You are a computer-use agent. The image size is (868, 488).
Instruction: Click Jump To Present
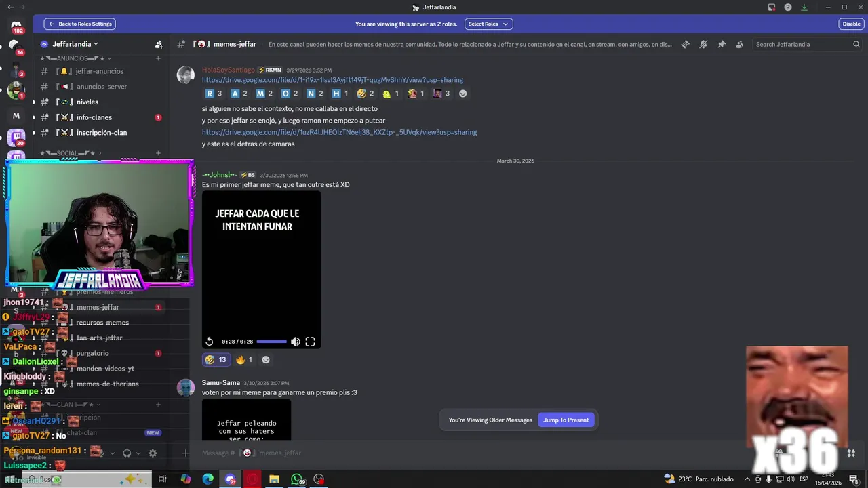(x=566, y=420)
